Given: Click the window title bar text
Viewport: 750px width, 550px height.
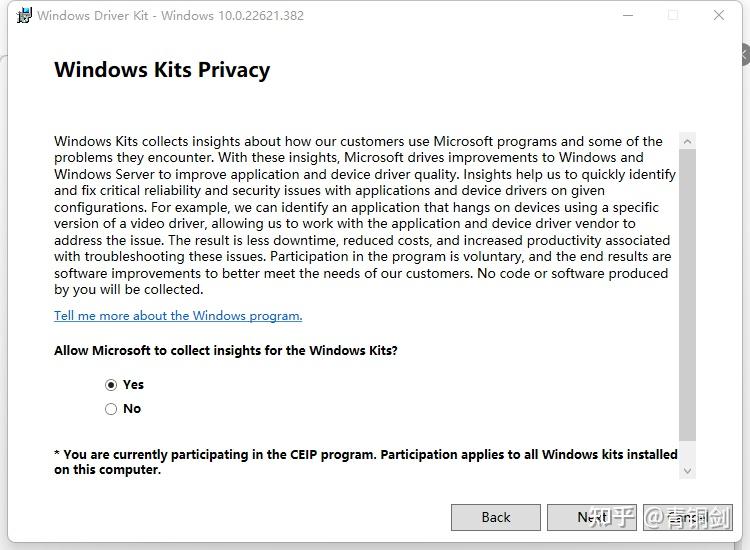Looking at the screenshot, I should pyautogui.click(x=171, y=15).
